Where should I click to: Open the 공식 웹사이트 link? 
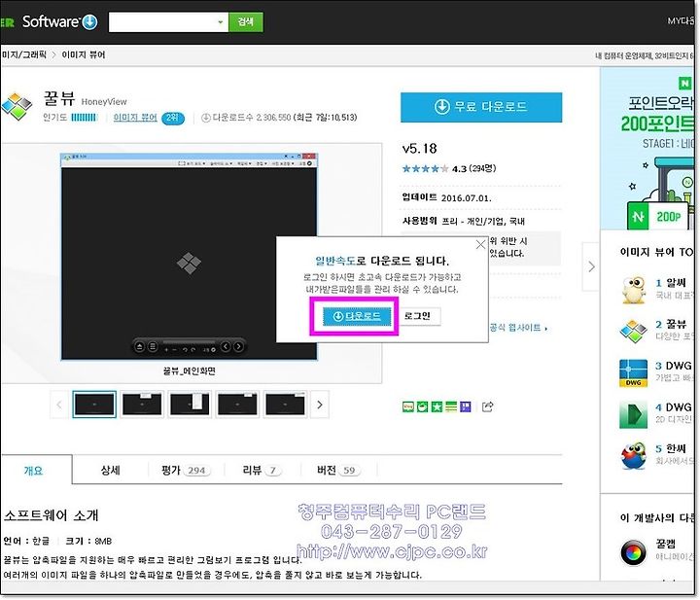pos(518,328)
